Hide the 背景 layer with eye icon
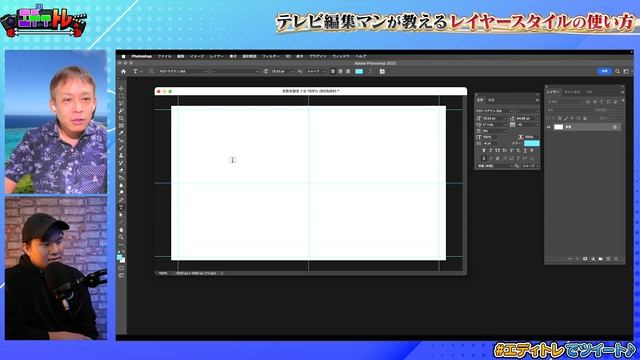Image resolution: width=640 pixels, height=360 pixels. (x=549, y=127)
